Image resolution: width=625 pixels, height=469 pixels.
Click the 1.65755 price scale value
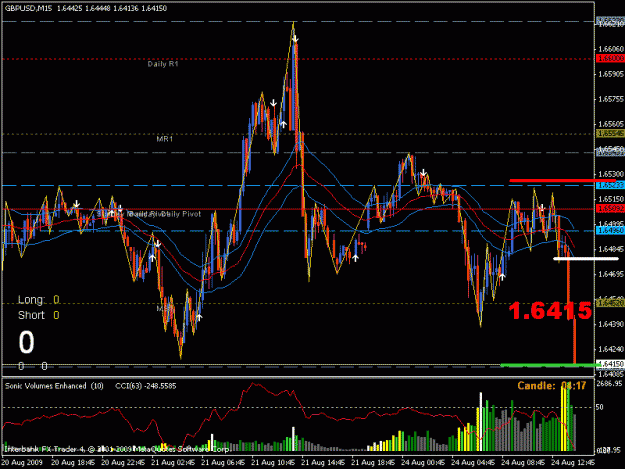611,99
